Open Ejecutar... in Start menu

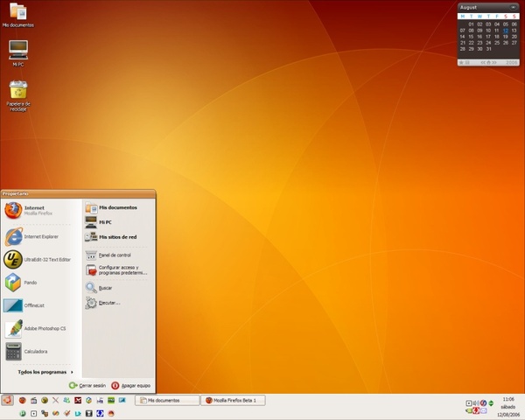(117, 303)
